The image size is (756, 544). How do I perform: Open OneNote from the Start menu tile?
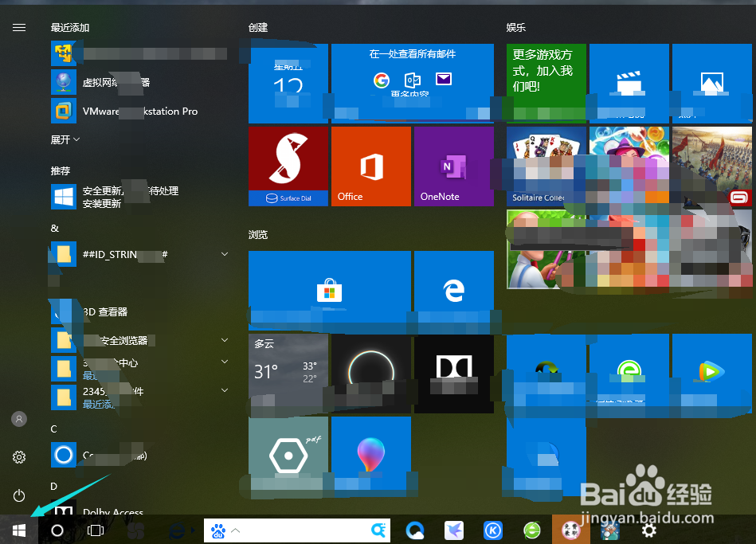pos(453,166)
